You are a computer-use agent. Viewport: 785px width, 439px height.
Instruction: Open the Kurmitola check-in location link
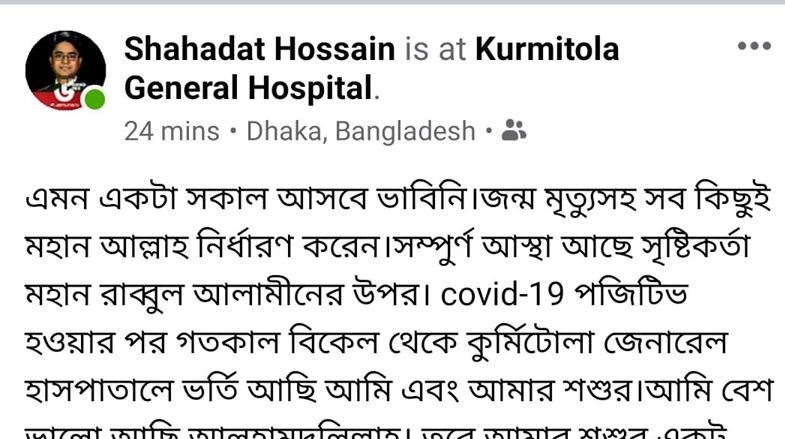[547, 49]
